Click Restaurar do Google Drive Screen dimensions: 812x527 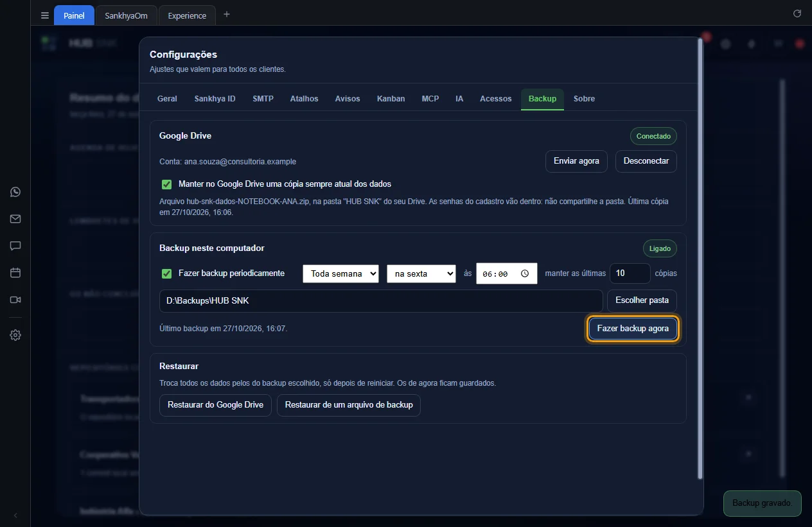point(215,405)
